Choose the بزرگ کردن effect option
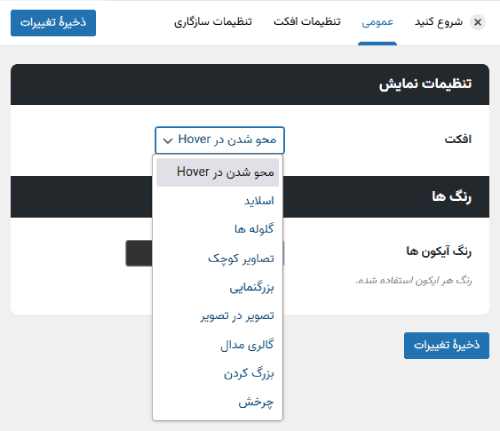This screenshot has height=431, width=500. click(217, 373)
